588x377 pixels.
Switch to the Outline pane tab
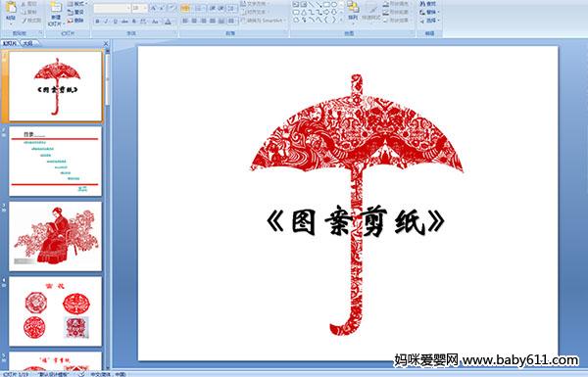click(27, 43)
